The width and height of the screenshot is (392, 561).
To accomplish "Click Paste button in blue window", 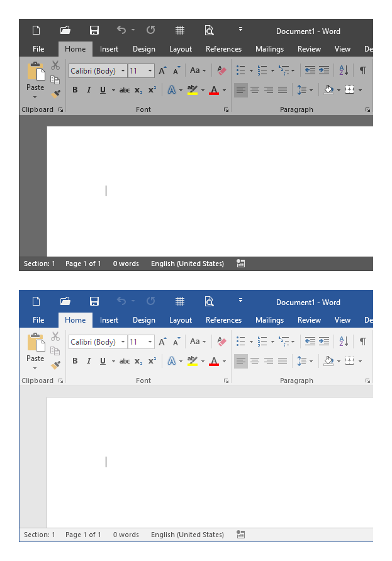I will tap(35, 352).
